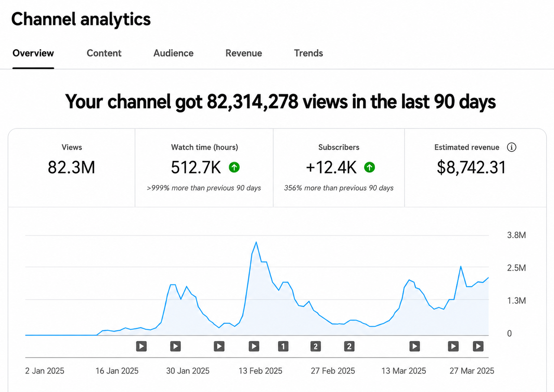Click the 0 y-axis label
This screenshot has height=392, width=554.
pyautogui.click(x=509, y=334)
